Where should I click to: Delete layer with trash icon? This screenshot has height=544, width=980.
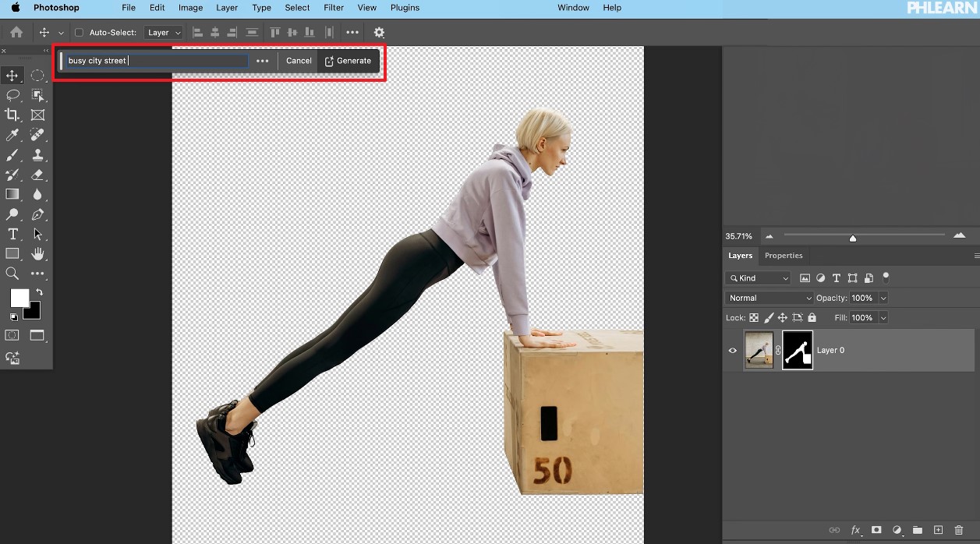(x=959, y=530)
